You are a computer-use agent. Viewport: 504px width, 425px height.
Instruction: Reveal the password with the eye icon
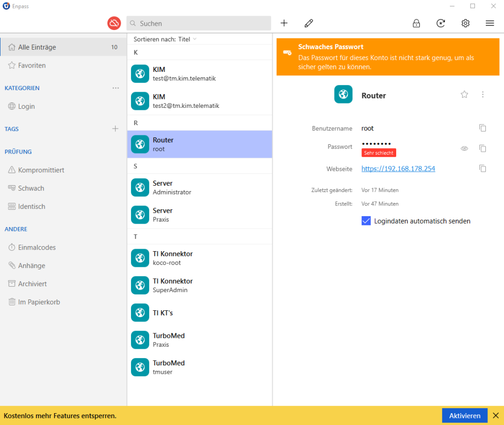464,148
